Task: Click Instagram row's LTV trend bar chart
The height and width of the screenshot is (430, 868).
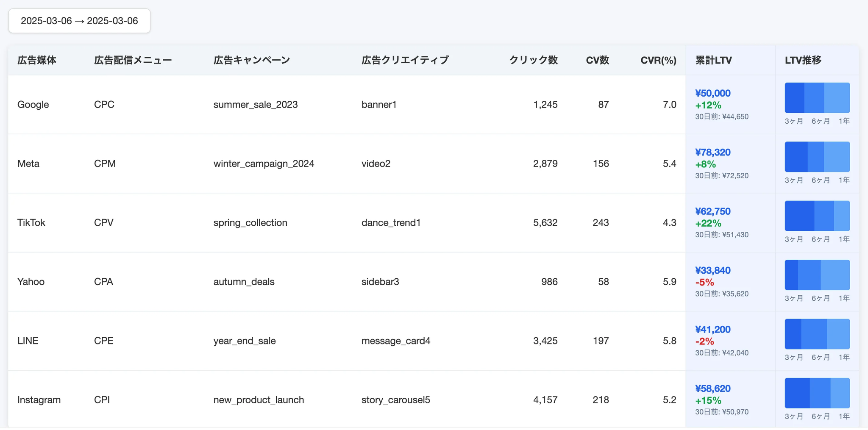Action: (x=817, y=393)
